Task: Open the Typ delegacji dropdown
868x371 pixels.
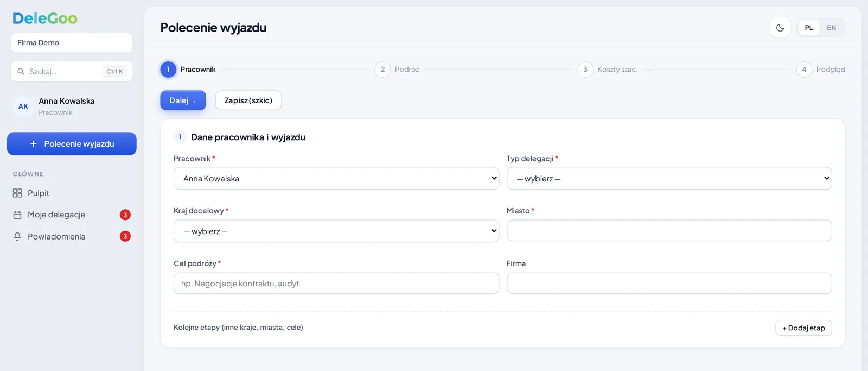Action: click(x=669, y=179)
